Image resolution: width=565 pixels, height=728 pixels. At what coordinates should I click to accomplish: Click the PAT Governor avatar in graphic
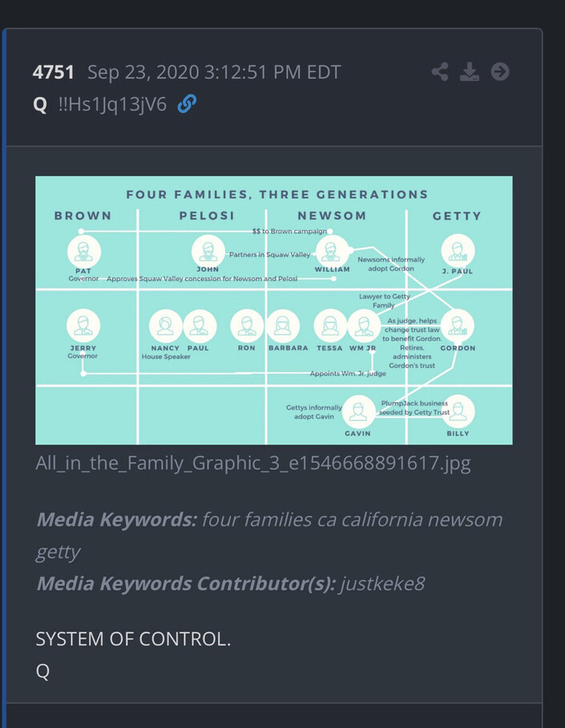[84, 251]
